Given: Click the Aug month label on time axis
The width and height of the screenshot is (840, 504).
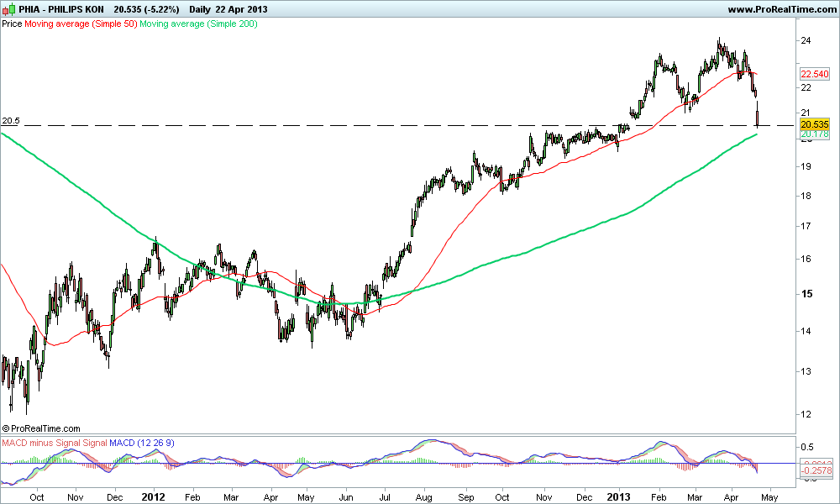Looking at the screenshot, I should (x=423, y=497).
